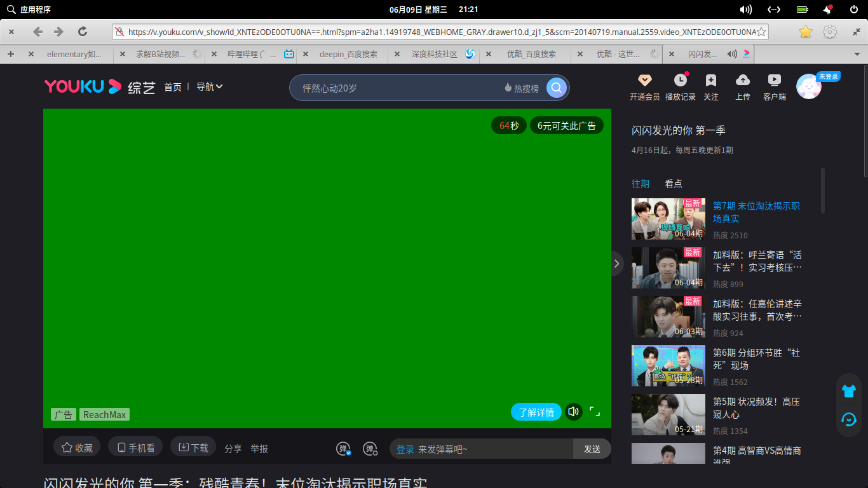Go back in browser history

click(38, 32)
